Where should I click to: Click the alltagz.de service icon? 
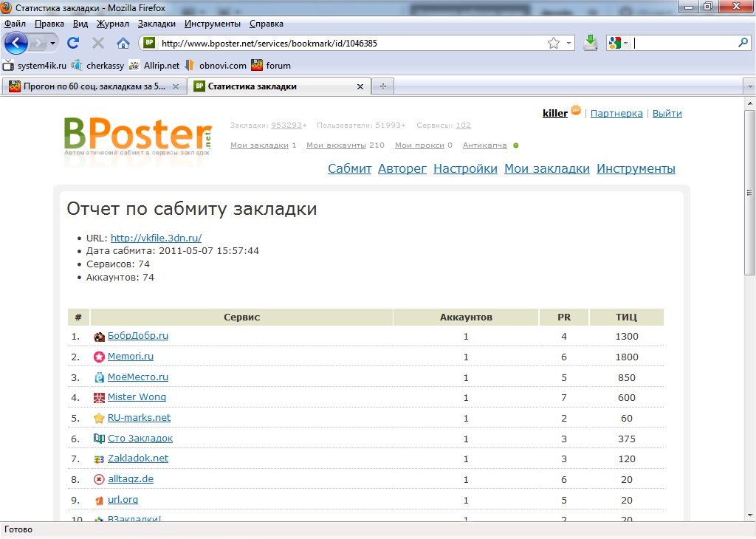tap(99, 479)
